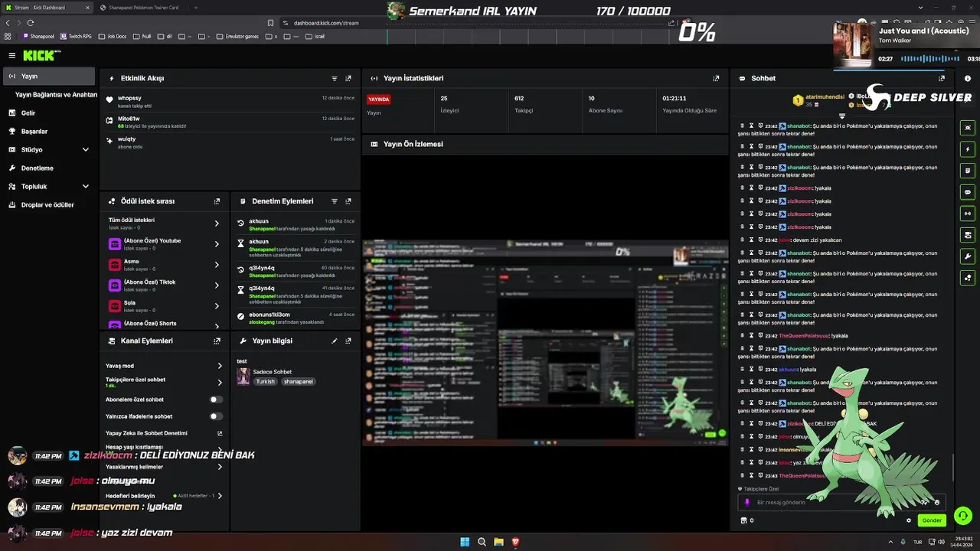Filter the Denetim Eylemleri list
980x551 pixels.
(335, 201)
